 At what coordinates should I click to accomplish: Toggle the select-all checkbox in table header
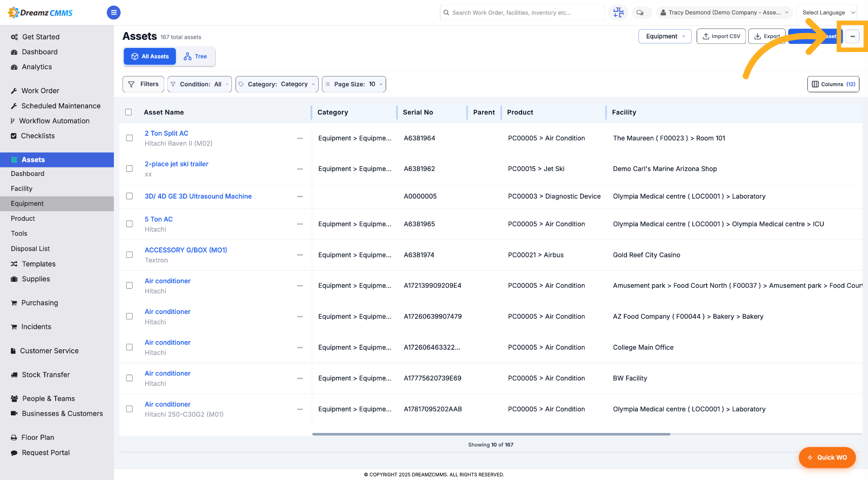pyautogui.click(x=128, y=112)
